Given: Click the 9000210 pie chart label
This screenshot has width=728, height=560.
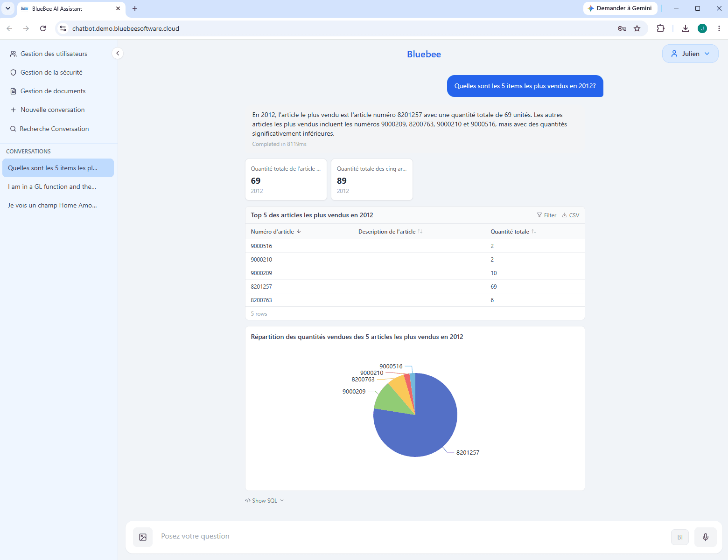Looking at the screenshot, I should tap(371, 373).
